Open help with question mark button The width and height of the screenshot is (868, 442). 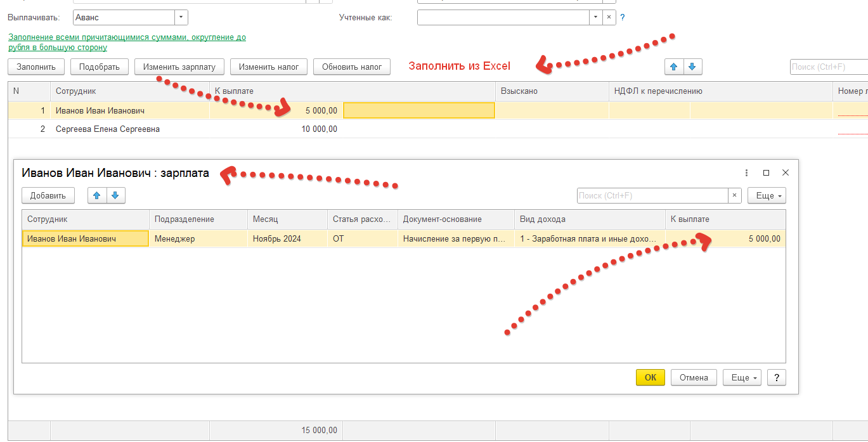[x=777, y=377]
